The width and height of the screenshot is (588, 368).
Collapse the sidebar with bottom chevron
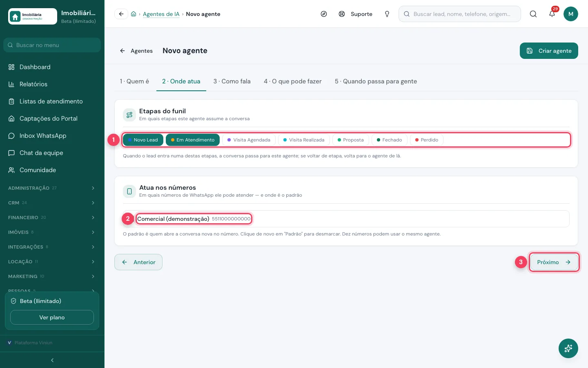(x=52, y=360)
